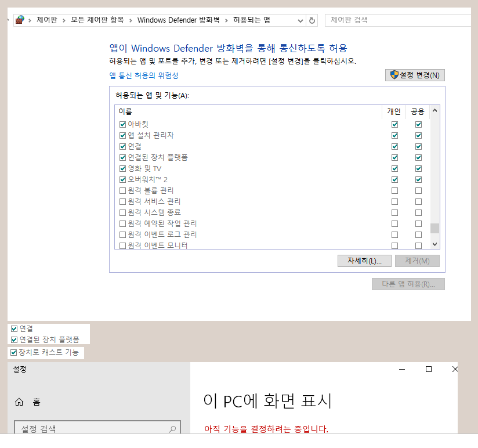Click the refresh icon beside address bar
This screenshot has width=478, height=448.
coord(312,20)
